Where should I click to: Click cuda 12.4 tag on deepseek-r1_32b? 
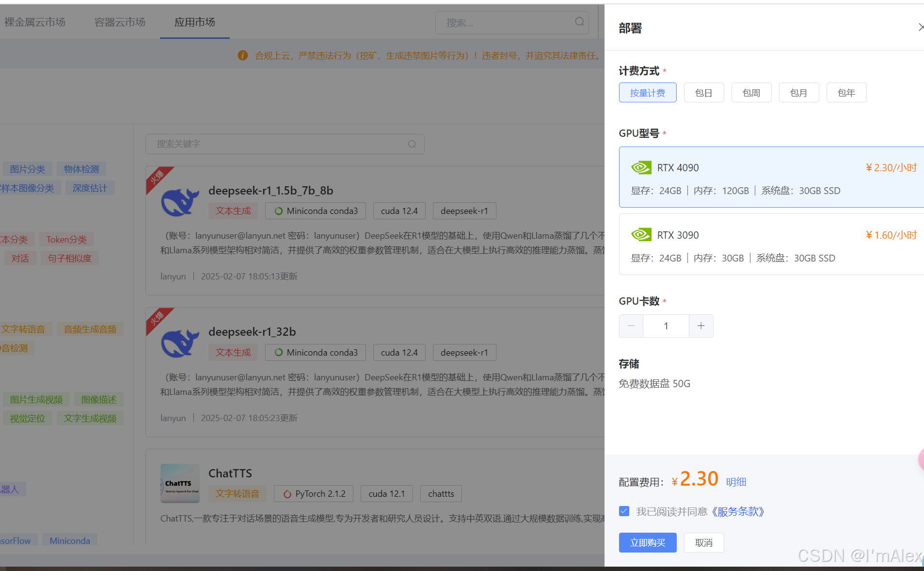point(399,352)
